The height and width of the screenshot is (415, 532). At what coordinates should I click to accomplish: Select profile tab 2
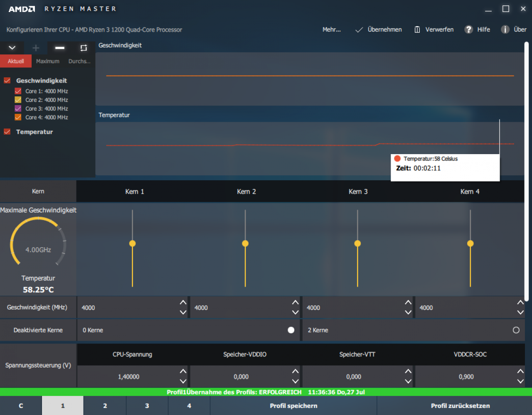tap(105, 406)
